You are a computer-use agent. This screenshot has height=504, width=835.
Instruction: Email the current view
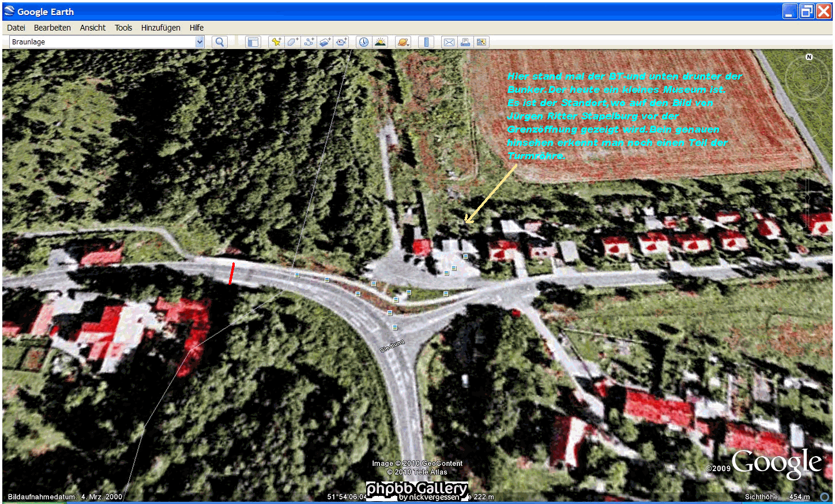pyautogui.click(x=449, y=42)
